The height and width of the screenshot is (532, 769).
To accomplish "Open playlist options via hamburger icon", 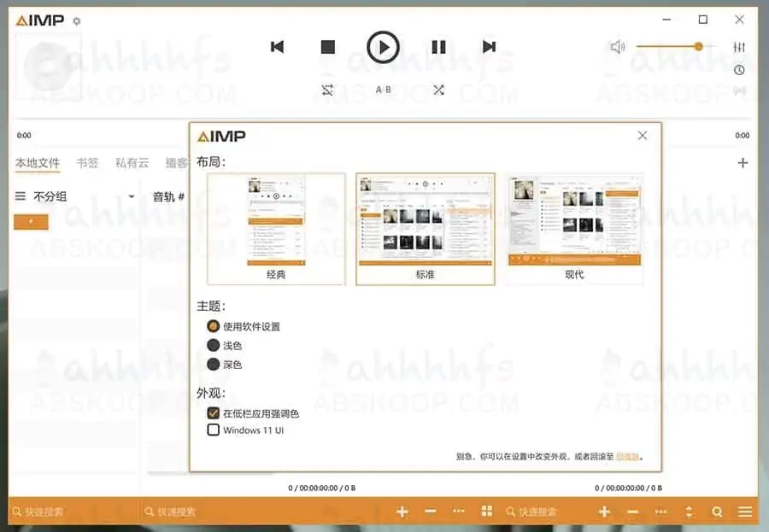I will 745,512.
